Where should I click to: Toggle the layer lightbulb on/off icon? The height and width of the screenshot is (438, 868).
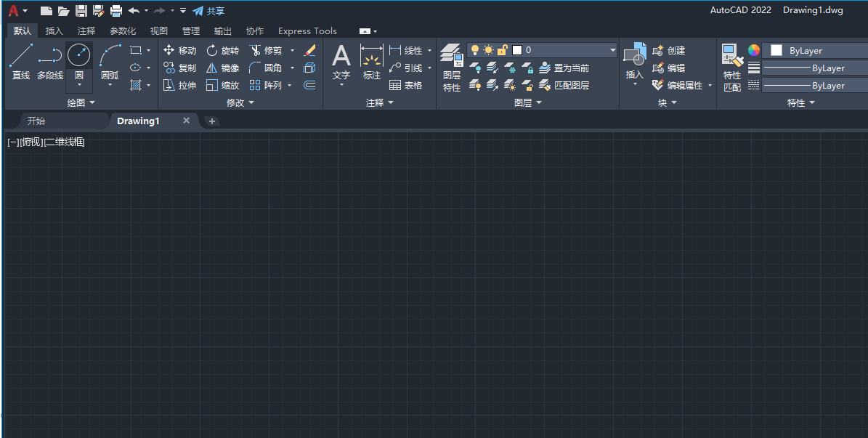coord(475,50)
